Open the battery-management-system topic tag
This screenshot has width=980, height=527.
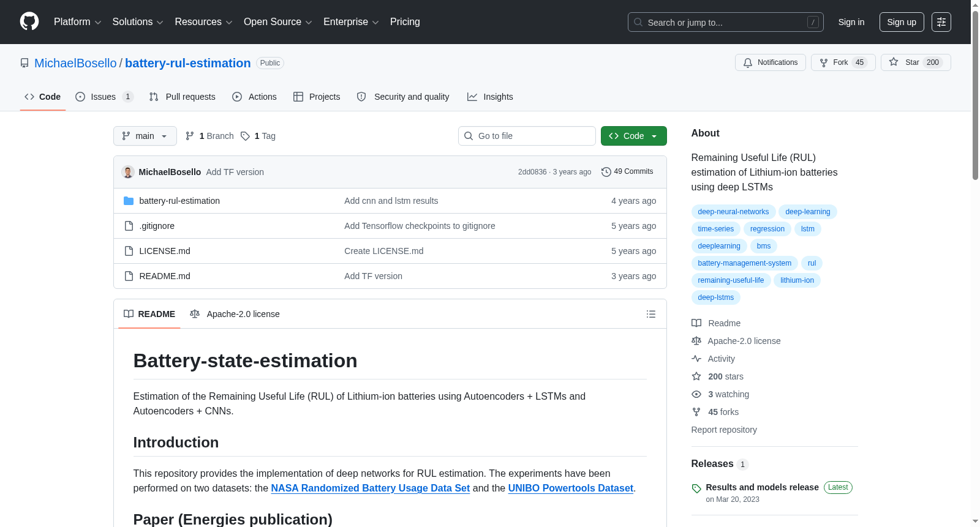pyautogui.click(x=744, y=263)
